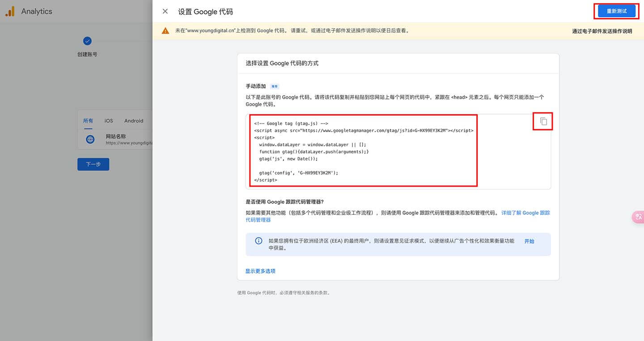
Task: Click the Analytics title text
Action: click(x=37, y=12)
